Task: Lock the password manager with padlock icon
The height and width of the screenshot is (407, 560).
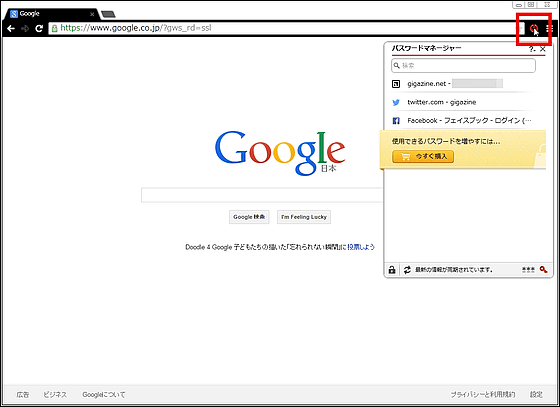Action: pyautogui.click(x=392, y=270)
